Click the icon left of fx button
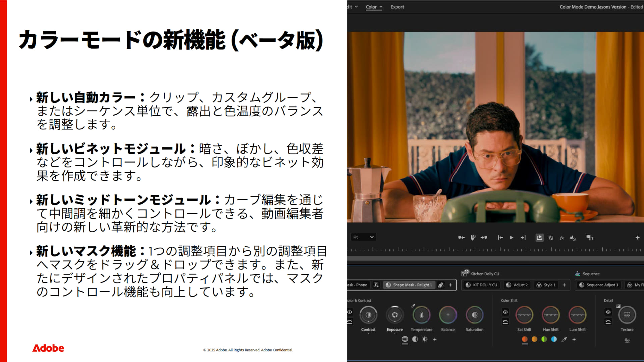The image size is (644, 362). click(551, 238)
